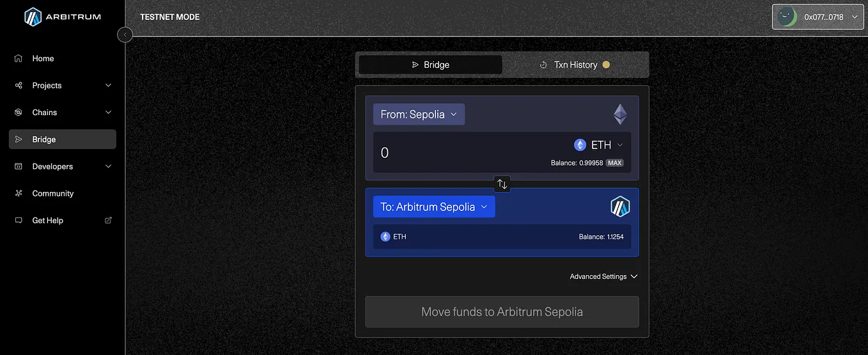Open the From: Sepolia network dropdown
The height and width of the screenshot is (355, 868).
coord(419,114)
